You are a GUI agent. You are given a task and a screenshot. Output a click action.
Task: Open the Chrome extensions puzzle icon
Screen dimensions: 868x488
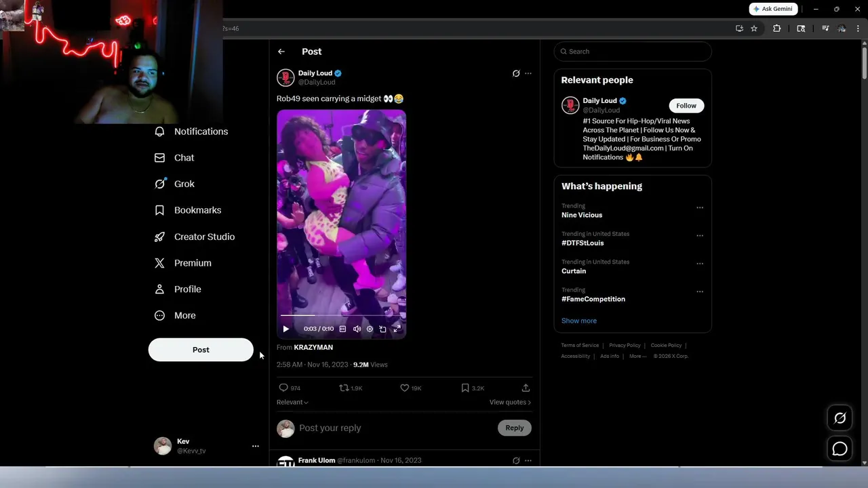pyautogui.click(x=777, y=28)
